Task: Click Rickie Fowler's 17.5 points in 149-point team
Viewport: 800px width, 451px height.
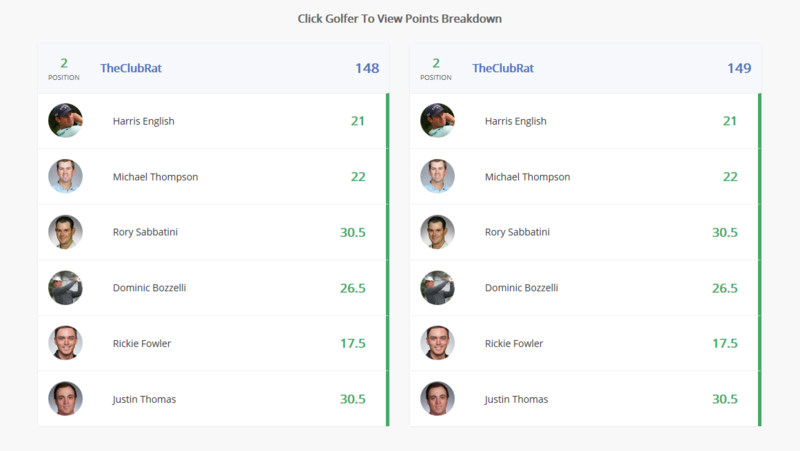Action: coord(724,343)
